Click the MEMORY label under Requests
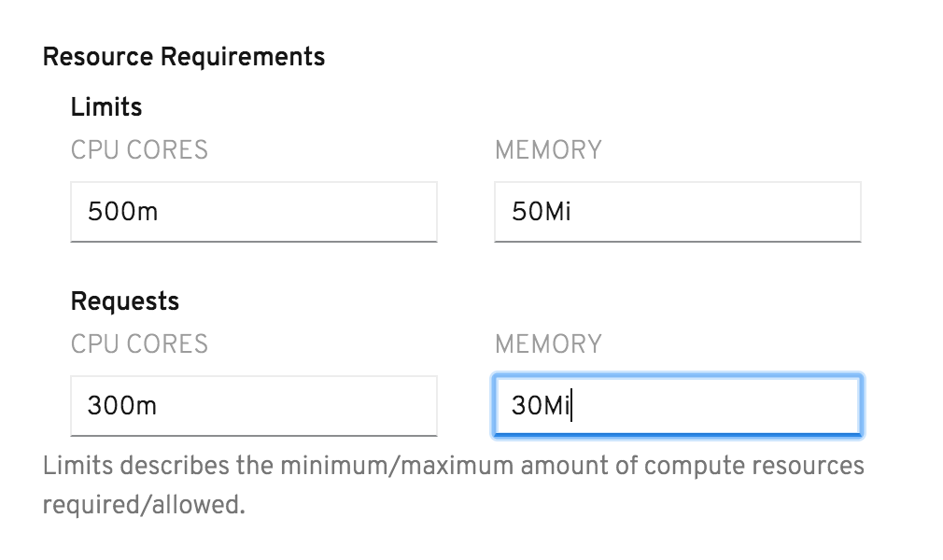 [x=548, y=344]
